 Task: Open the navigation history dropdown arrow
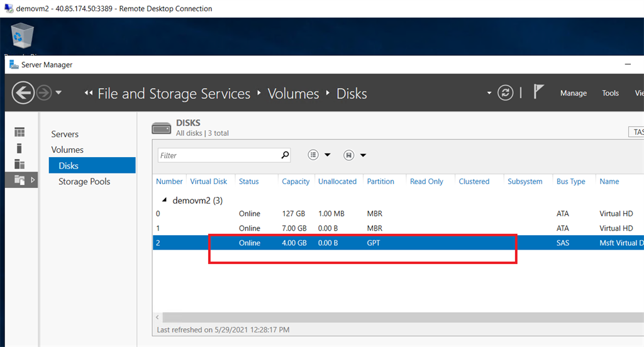click(x=58, y=92)
